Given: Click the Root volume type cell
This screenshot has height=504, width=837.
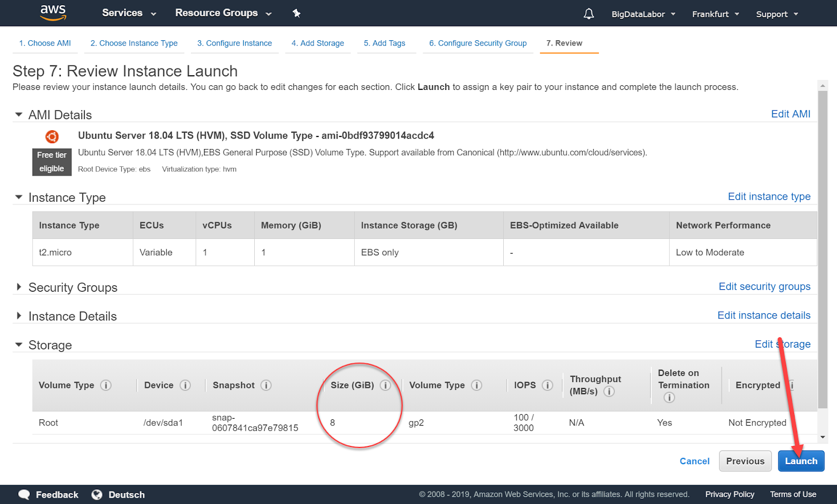Looking at the screenshot, I should coord(48,423).
